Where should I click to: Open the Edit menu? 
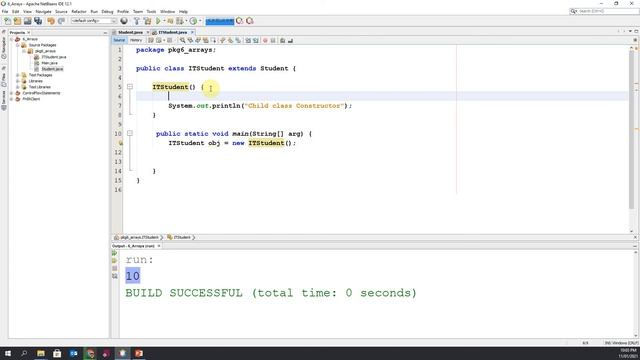click(x=16, y=11)
